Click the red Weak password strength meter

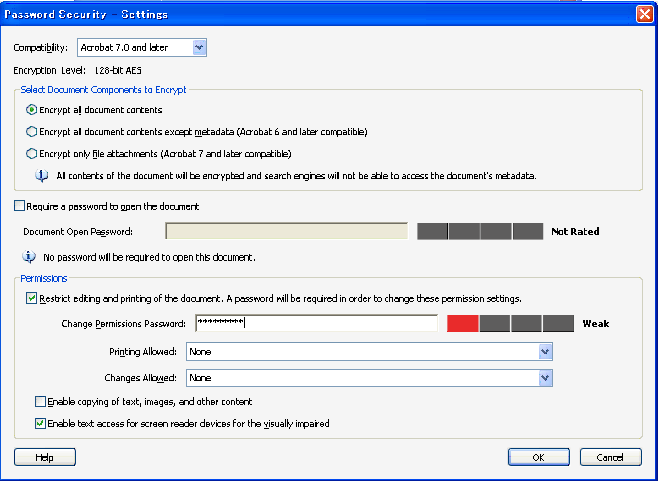[x=463, y=323]
